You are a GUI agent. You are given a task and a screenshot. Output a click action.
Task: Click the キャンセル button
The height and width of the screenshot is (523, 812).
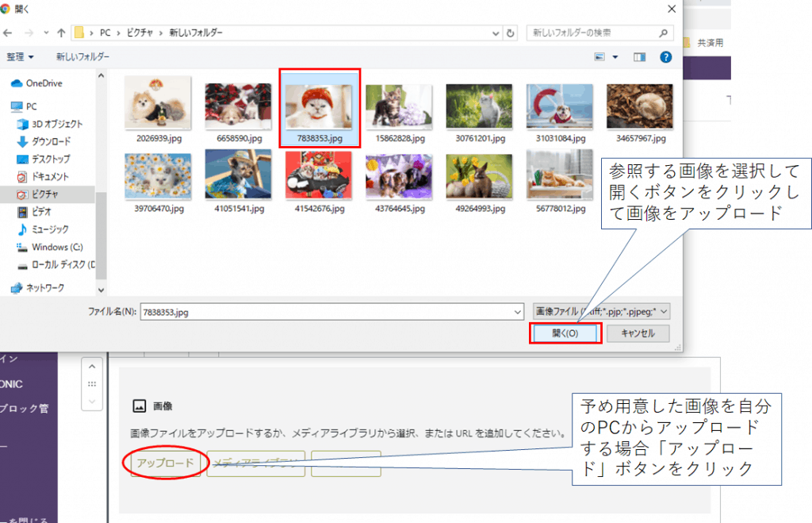(638, 333)
